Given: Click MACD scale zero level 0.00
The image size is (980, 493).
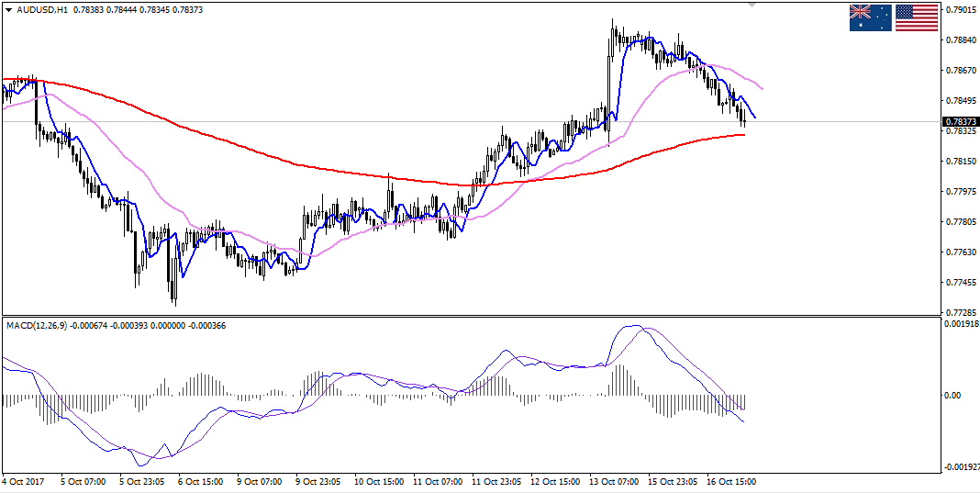Looking at the screenshot, I should pyautogui.click(x=954, y=396).
